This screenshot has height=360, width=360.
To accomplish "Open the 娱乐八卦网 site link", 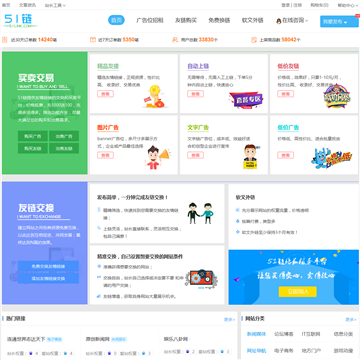I will (175, 339).
